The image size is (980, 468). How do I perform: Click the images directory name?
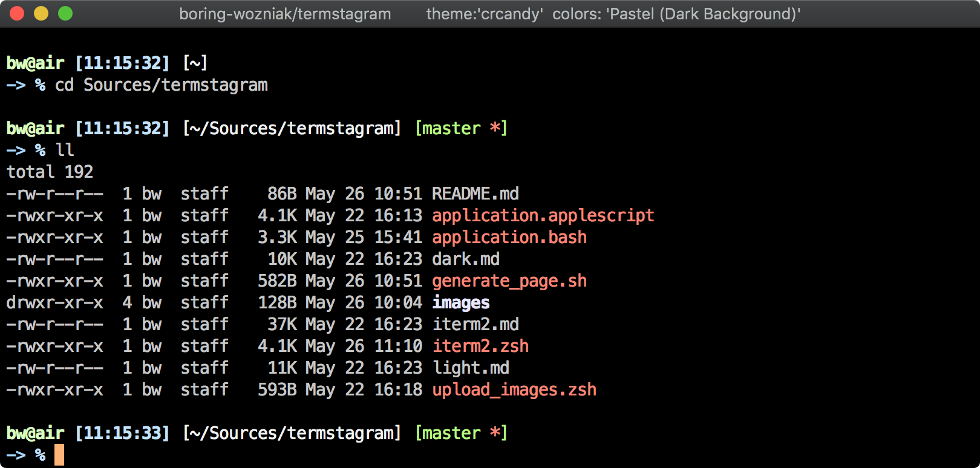(x=460, y=302)
